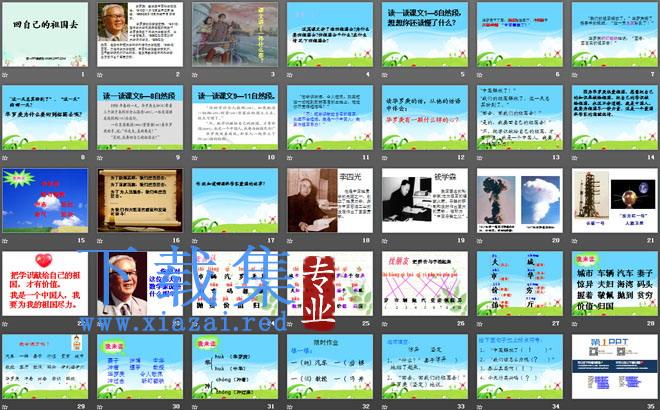Click animation star icon under slide 11
660x410 pixels.
tap(290, 157)
